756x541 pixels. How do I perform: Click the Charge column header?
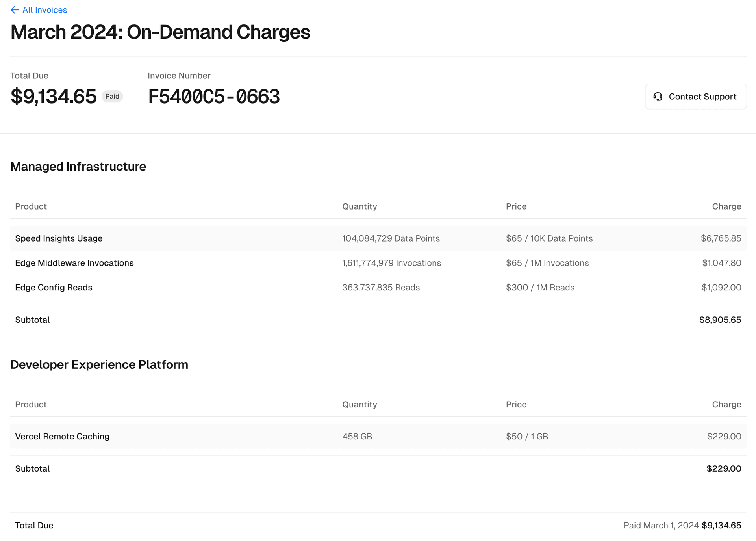pyautogui.click(x=726, y=206)
